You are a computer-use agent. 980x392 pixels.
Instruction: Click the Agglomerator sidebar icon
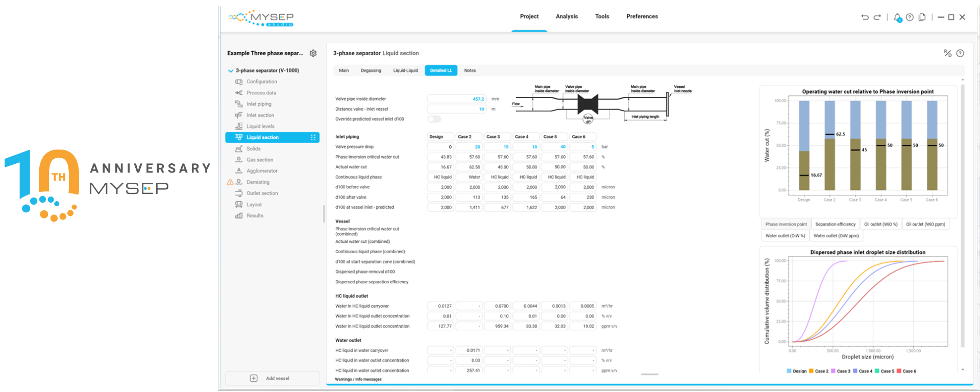(x=238, y=171)
